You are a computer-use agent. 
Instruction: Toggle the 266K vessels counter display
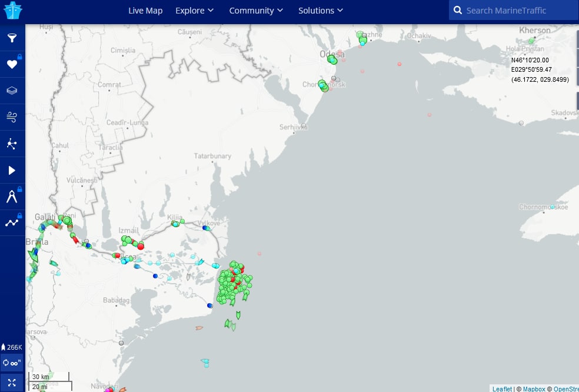(12, 347)
